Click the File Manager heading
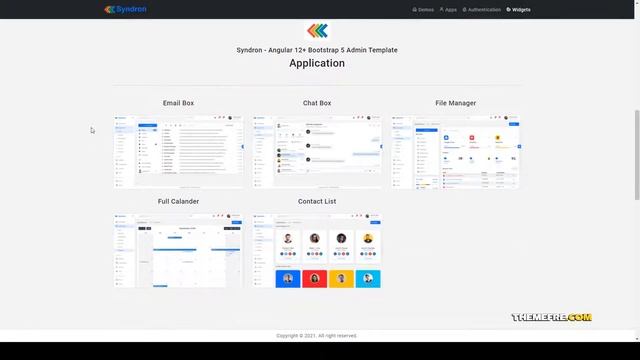Screen dimensions: 640x360 tap(456, 103)
